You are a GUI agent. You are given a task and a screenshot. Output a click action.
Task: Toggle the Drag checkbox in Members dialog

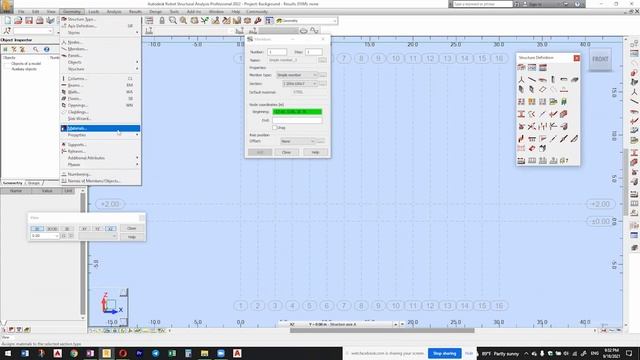(x=275, y=128)
